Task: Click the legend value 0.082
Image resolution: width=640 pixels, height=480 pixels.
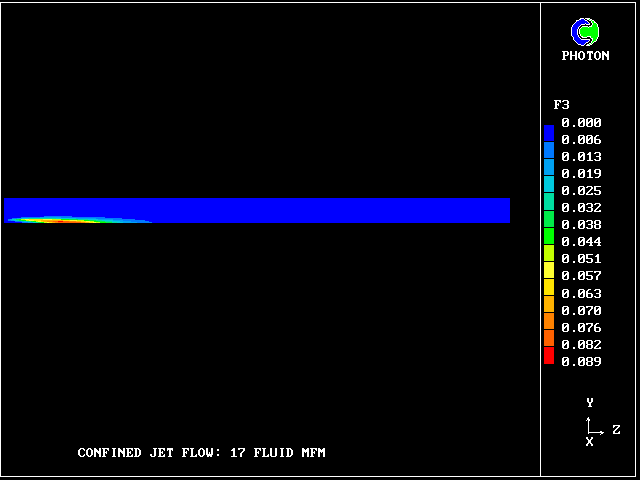Action: (581, 345)
